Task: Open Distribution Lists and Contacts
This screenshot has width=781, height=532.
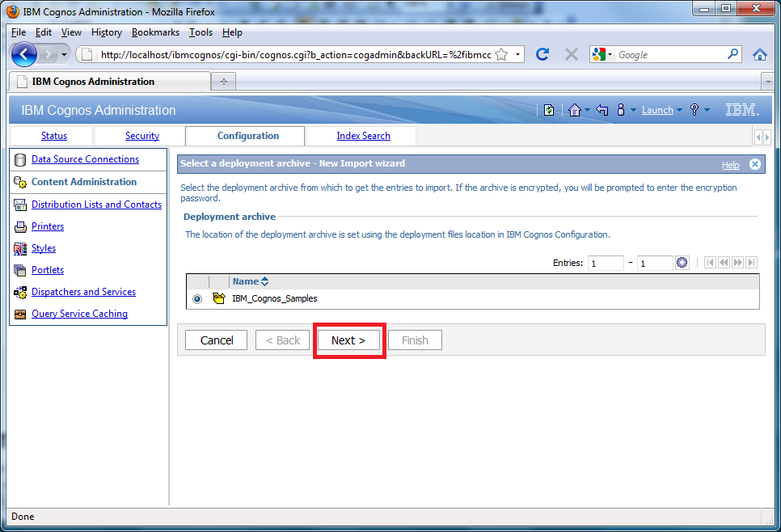Action: (97, 205)
